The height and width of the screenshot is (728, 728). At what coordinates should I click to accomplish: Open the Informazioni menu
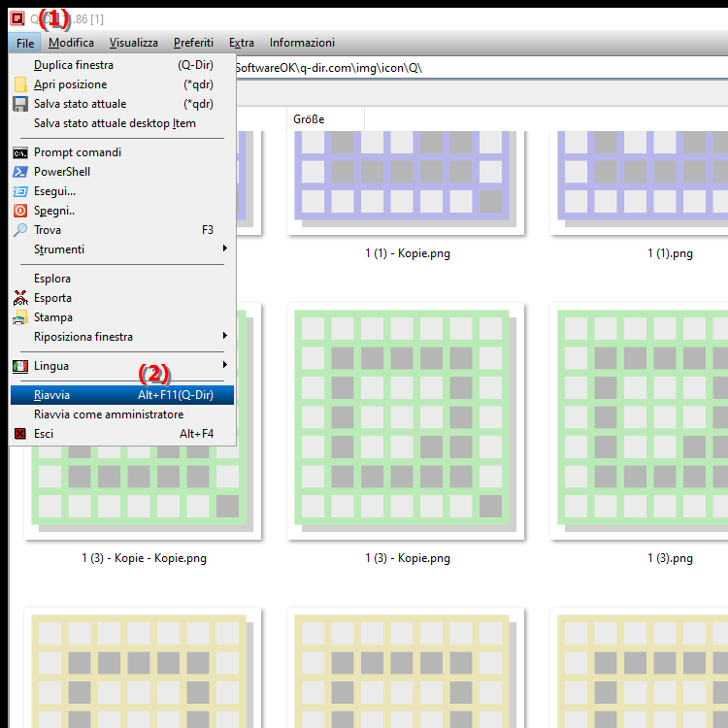tap(302, 43)
